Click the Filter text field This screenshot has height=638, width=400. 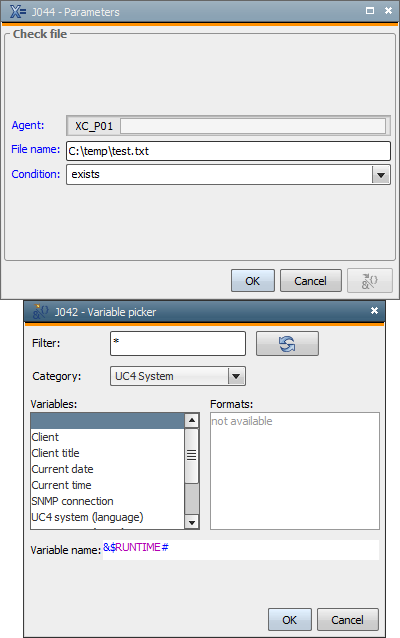point(178,343)
